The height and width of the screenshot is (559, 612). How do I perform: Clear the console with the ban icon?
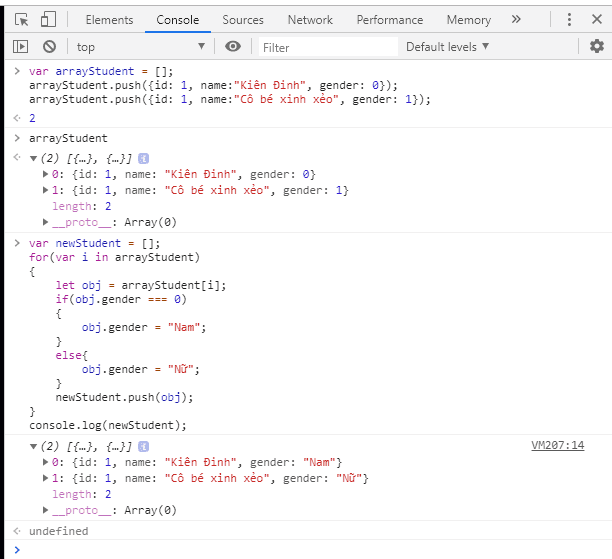(49, 46)
